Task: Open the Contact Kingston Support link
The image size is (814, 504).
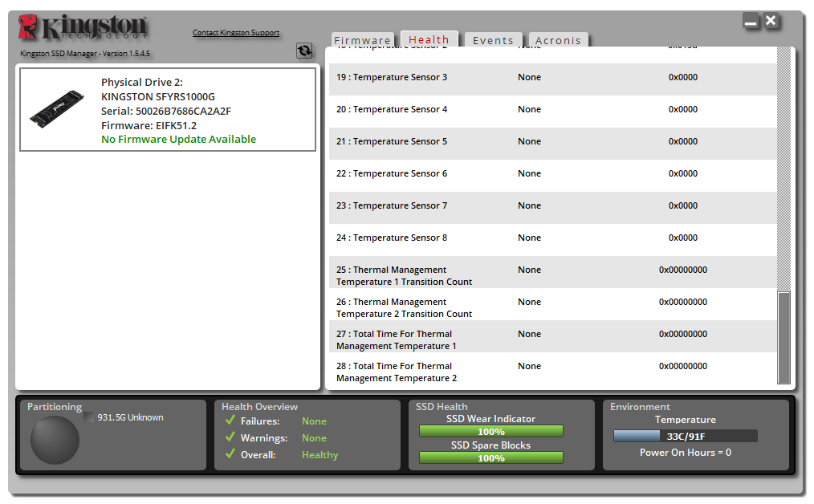Action: click(236, 33)
